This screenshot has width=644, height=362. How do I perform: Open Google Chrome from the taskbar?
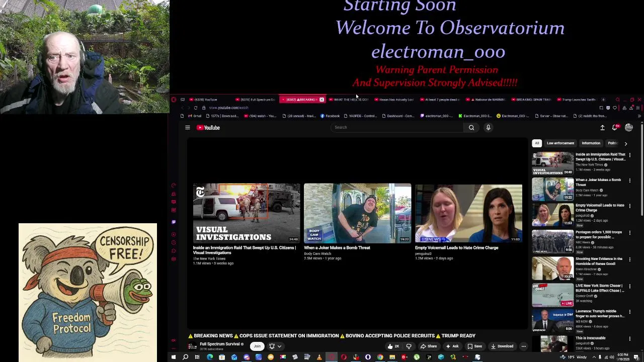(380, 357)
